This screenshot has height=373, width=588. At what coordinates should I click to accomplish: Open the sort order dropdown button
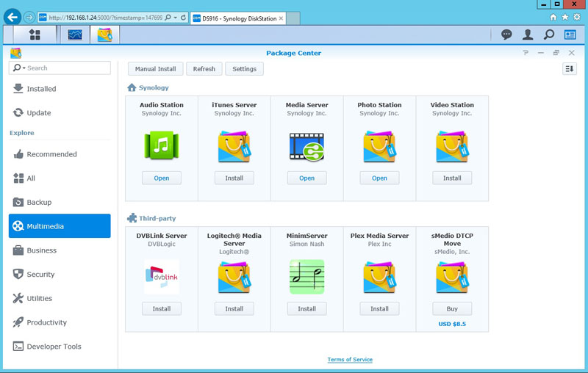point(569,68)
